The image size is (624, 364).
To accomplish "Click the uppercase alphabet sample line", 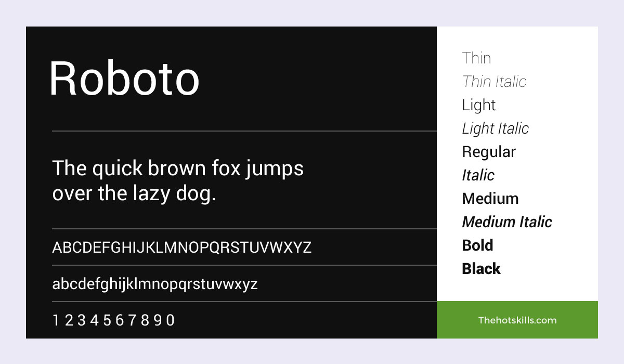I will pyautogui.click(x=181, y=247).
